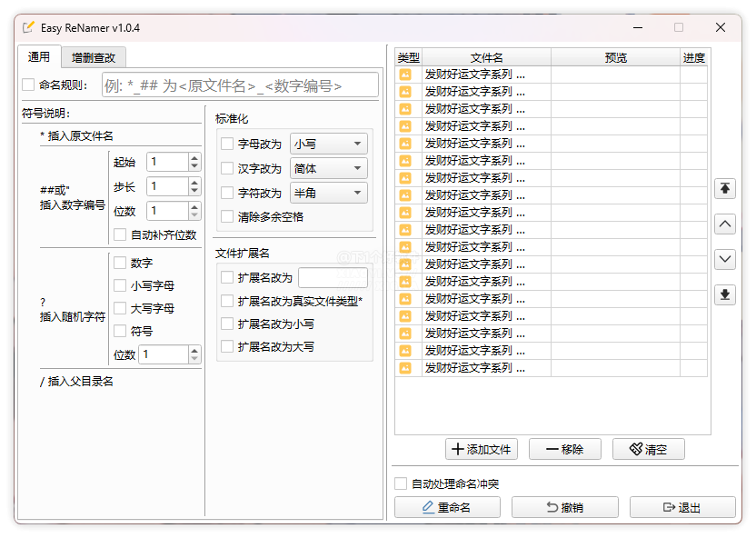This screenshot has height=538, width=756.
Task: Click the 移除 button
Action: (x=564, y=449)
